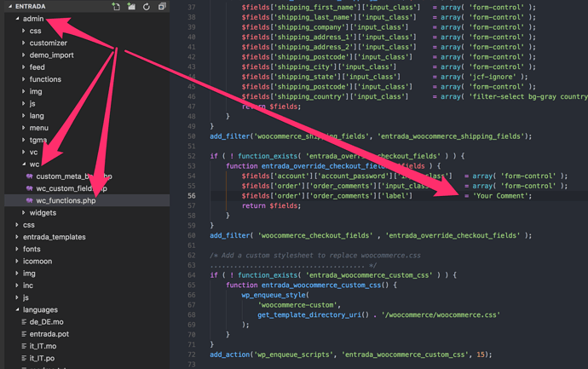Viewport: 588px width, 369px height.
Task: Open the admin img folder
Action: coord(36,91)
